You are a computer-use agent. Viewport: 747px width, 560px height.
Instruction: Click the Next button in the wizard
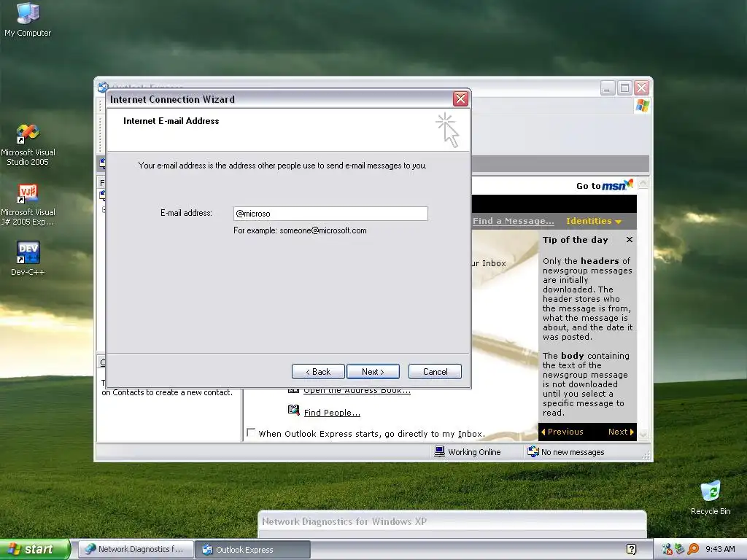coord(373,371)
